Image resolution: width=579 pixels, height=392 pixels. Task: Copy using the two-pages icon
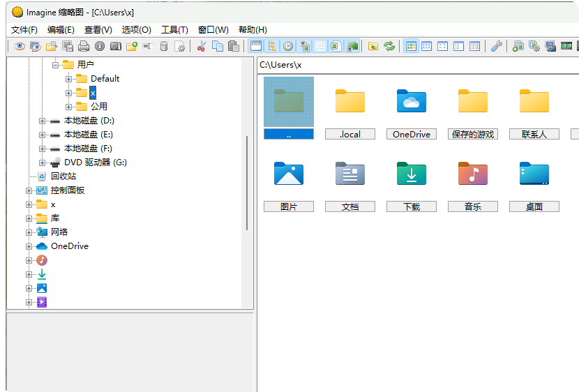[218, 46]
